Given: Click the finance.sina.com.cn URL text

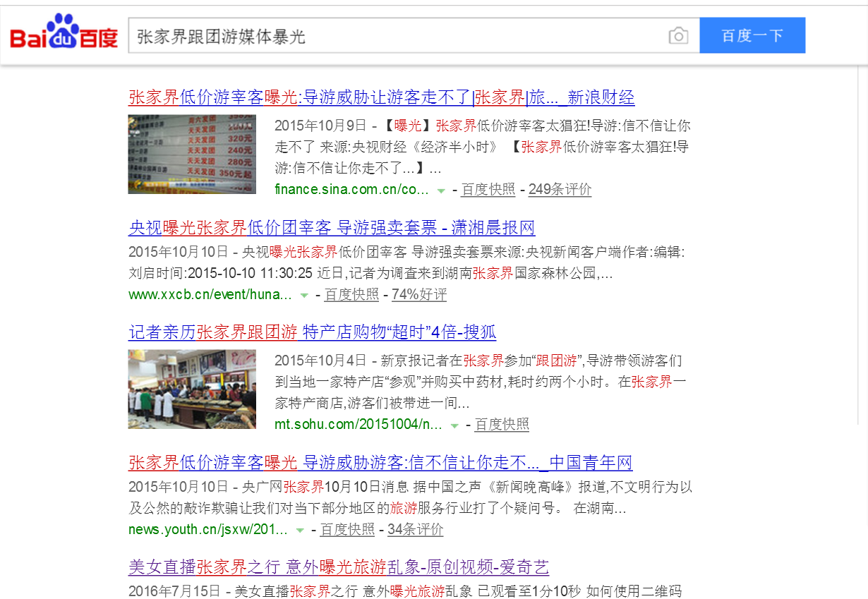Looking at the screenshot, I should (x=351, y=190).
